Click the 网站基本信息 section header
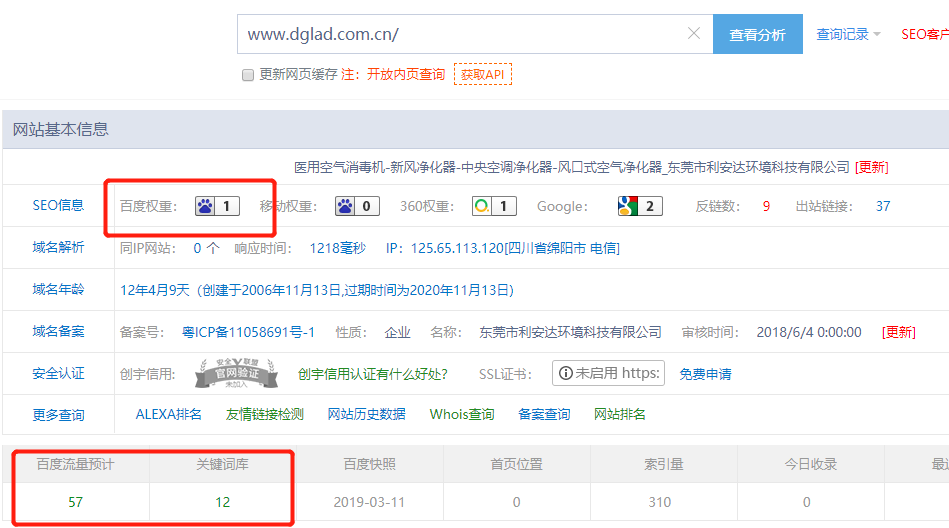Screen dimensions: 949x528 tap(61, 129)
